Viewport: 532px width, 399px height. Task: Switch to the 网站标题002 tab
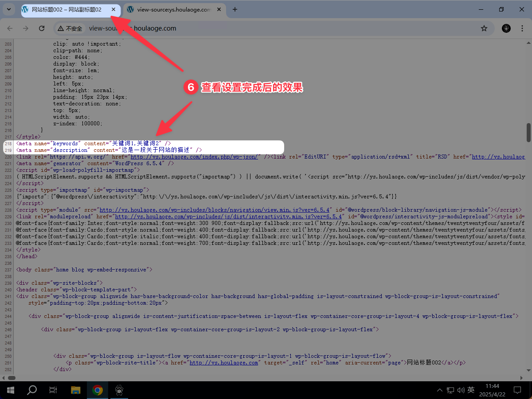point(66,9)
